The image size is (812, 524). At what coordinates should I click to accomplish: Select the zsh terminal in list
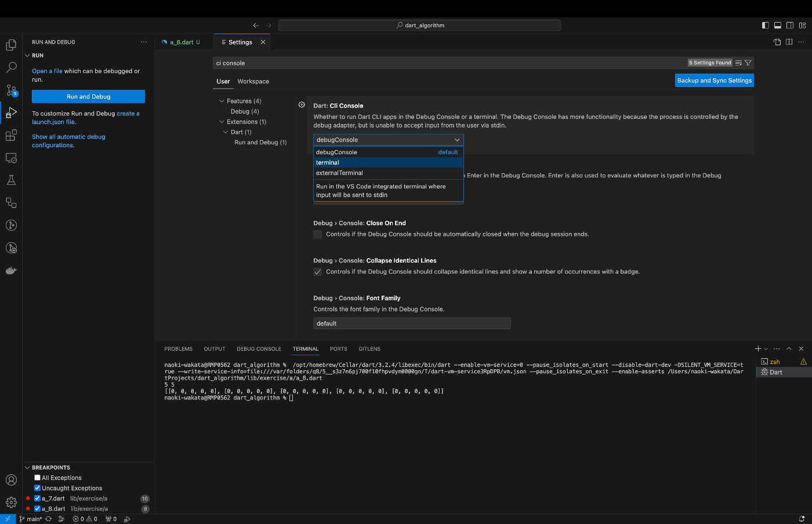click(783, 362)
